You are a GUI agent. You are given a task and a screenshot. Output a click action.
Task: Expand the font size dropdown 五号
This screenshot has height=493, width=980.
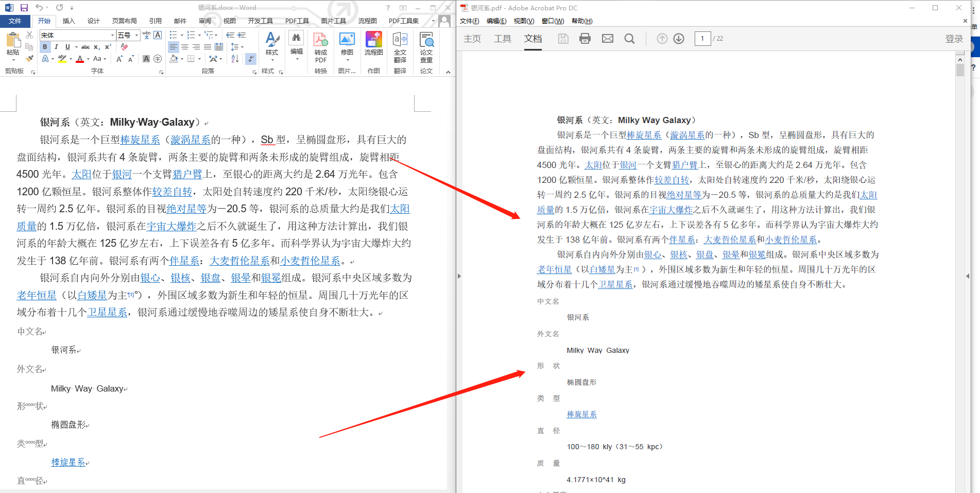coord(136,35)
